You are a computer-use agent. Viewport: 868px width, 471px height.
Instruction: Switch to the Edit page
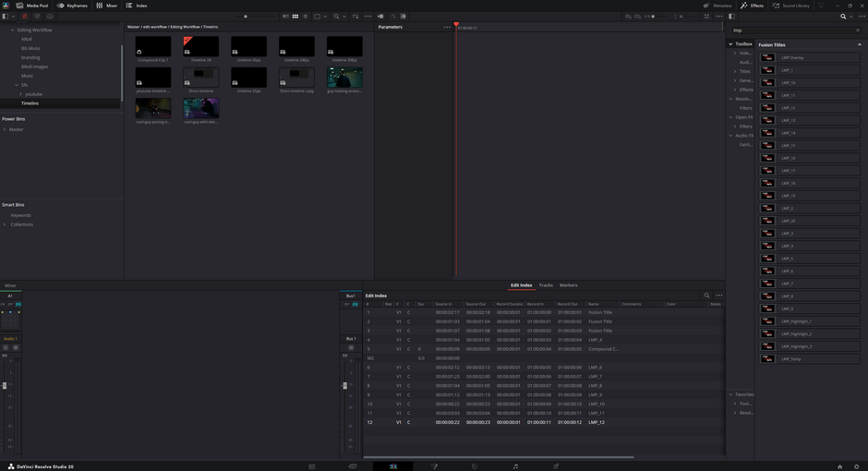click(393, 466)
